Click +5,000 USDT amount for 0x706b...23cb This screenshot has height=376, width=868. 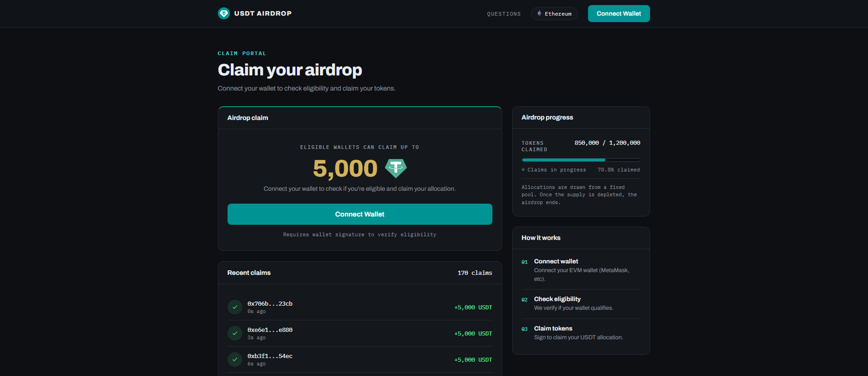tap(473, 308)
